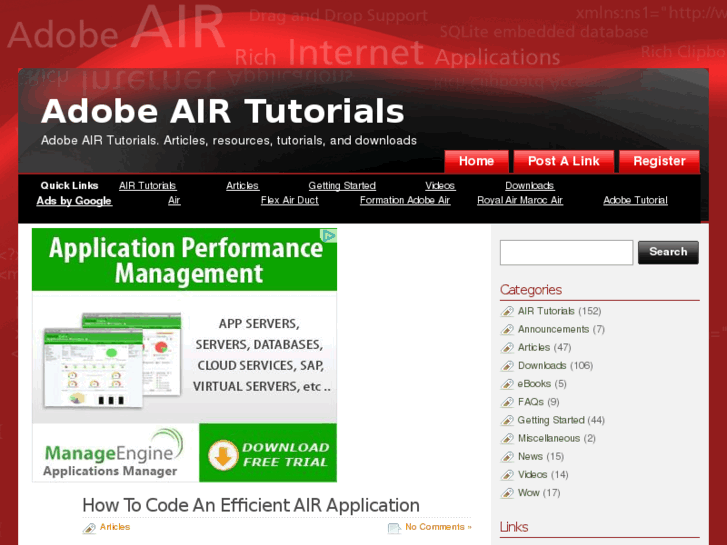Screen dimensions: 727x545
Task: Follow the Flex Air Duct ad link
Action: coord(289,200)
